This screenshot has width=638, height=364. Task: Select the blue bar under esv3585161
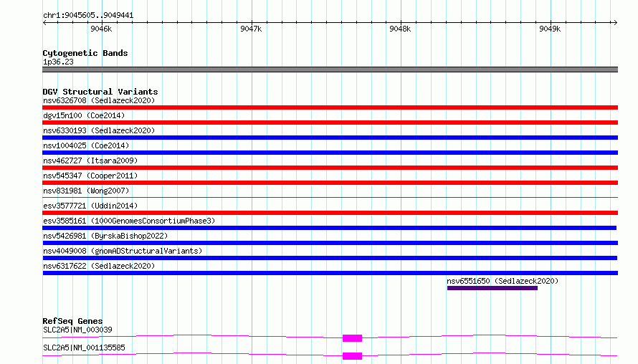click(330, 228)
